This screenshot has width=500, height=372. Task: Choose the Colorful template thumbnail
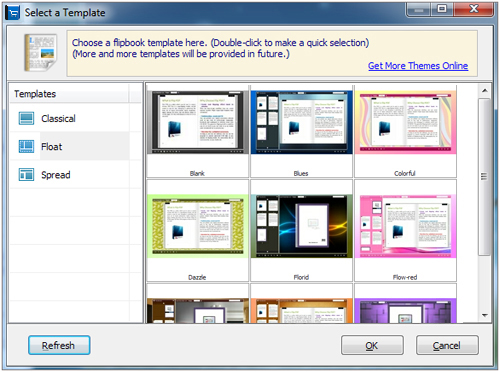406,123
